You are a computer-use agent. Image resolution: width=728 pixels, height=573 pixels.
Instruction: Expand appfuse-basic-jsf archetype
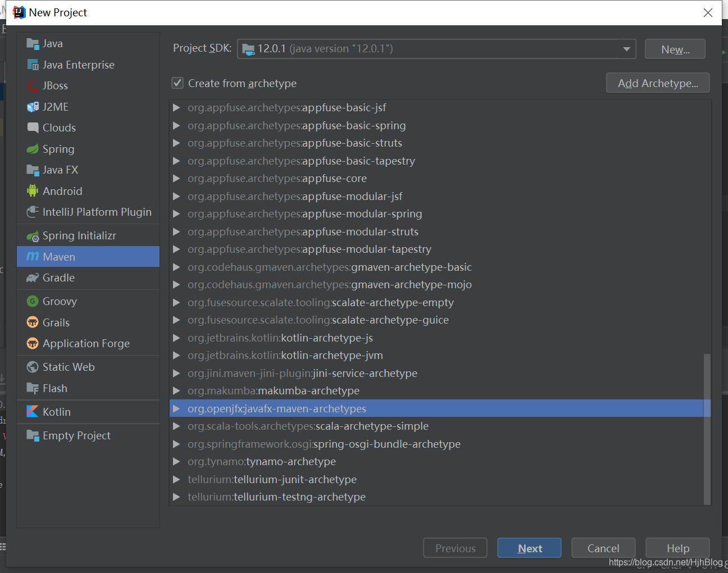point(176,107)
